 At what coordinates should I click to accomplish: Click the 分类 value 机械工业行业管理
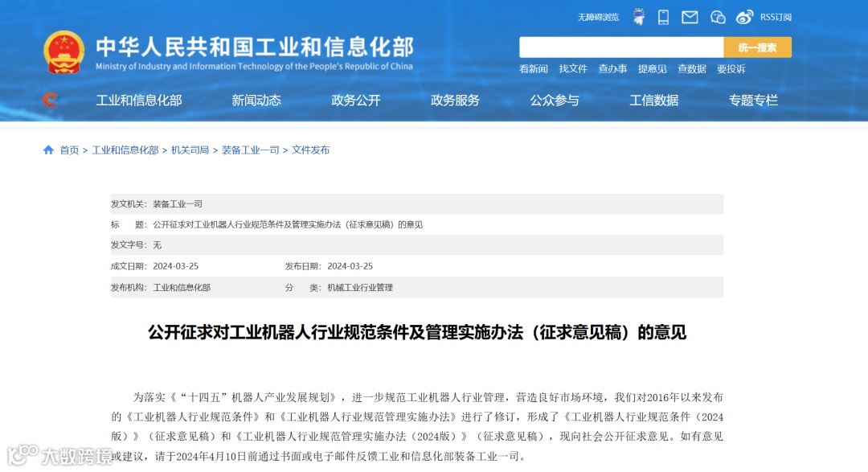click(x=360, y=288)
